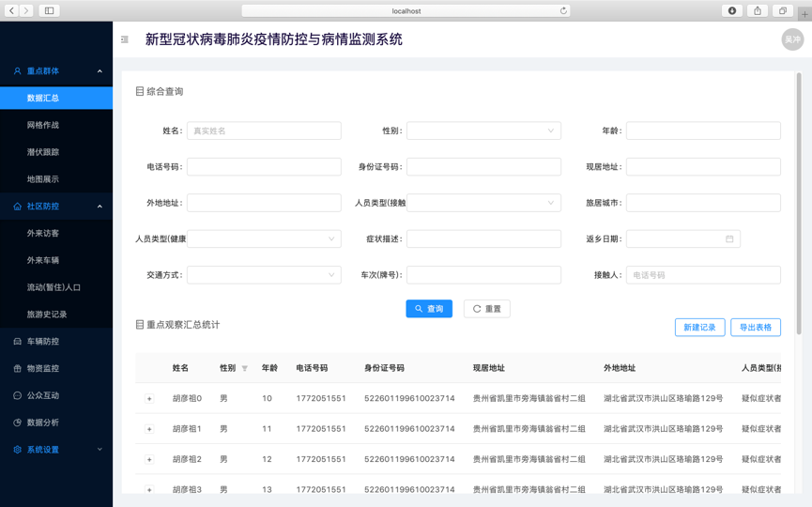
Task: Click browser forward arrow
Action: pyautogui.click(x=26, y=10)
